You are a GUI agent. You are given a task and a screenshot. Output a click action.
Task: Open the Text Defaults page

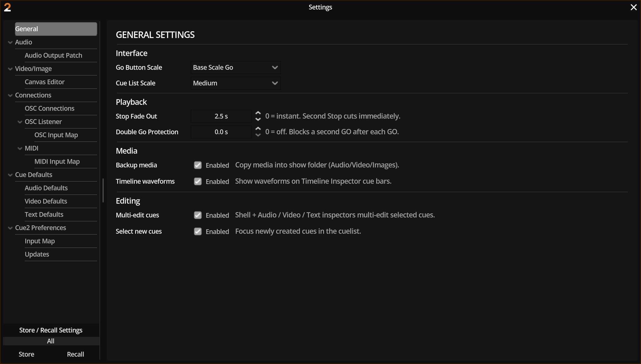click(x=61, y=215)
